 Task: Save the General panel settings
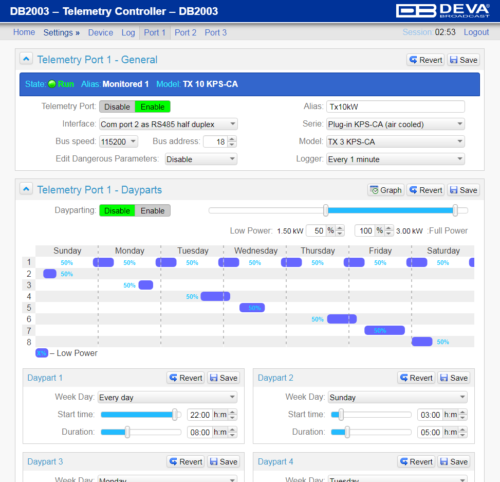click(463, 60)
